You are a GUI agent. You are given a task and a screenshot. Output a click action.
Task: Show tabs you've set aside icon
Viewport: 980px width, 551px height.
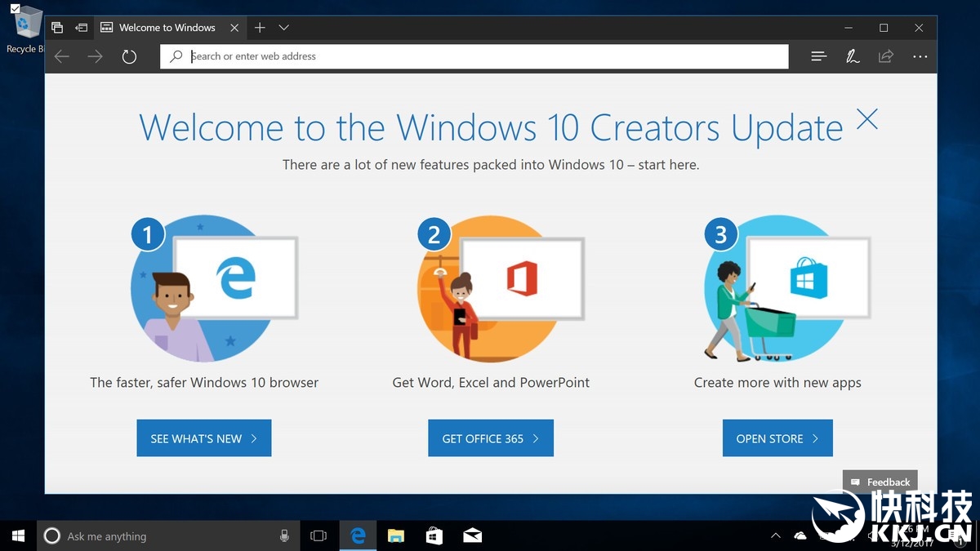pyautogui.click(x=57, y=28)
